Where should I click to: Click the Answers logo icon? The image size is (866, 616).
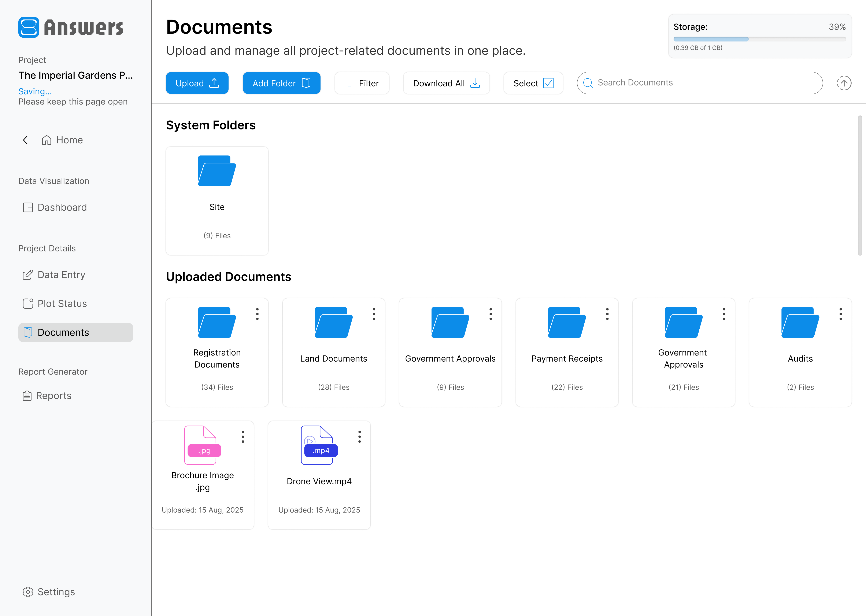pyautogui.click(x=29, y=27)
